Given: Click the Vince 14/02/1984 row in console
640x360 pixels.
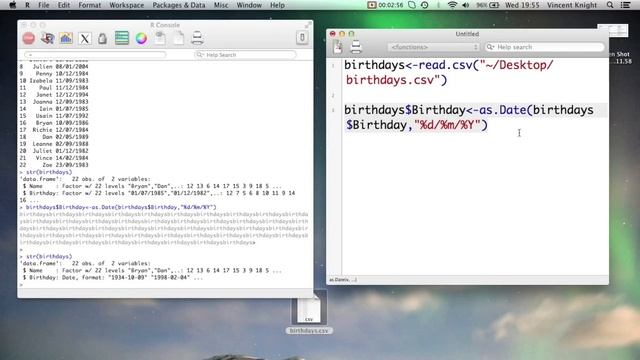Looking at the screenshot, I should [54, 158].
